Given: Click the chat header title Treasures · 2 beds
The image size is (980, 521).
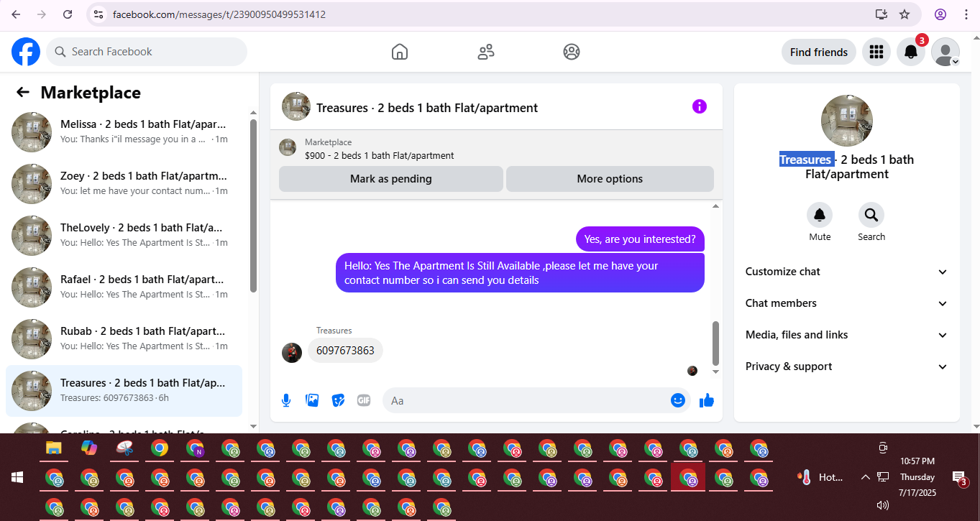Looking at the screenshot, I should (x=427, y=108).
